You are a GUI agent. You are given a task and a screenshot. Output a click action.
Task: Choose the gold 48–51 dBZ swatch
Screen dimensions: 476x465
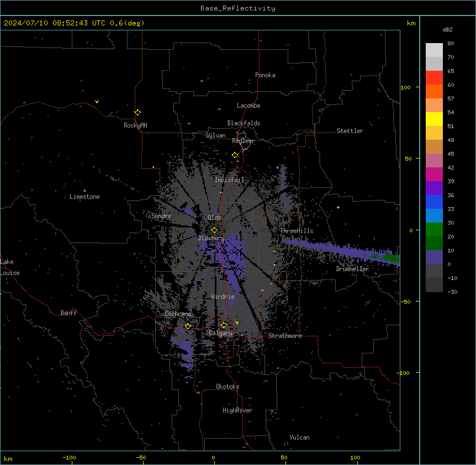(434, 133)
